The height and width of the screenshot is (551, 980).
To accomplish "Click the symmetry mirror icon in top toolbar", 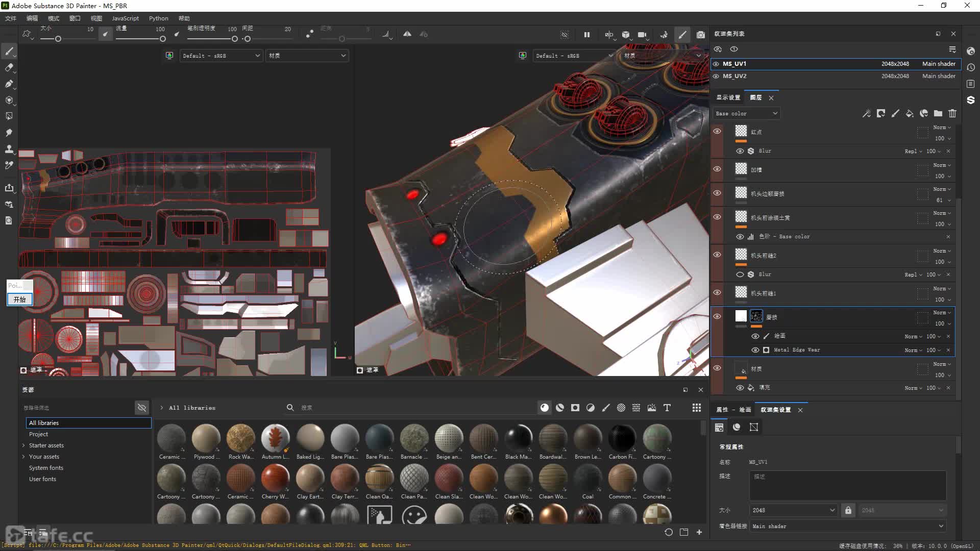I will click(x=407, y=34).
